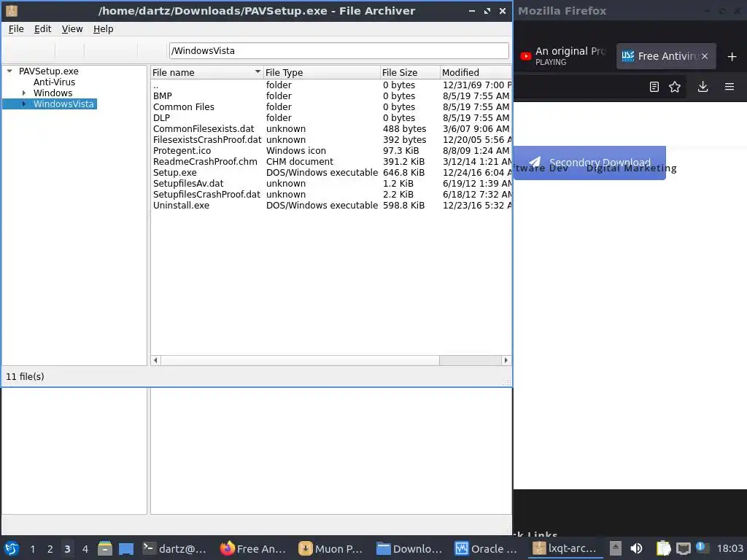The image size is (747, 560).
Task: Select the CommonFilesexists.dat file
Action: point(331,128)
